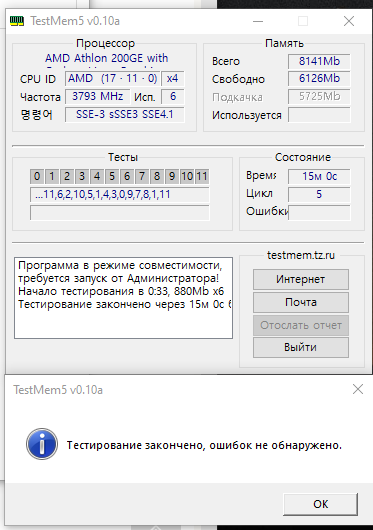Image resolution: width=373 pixels, height=530 pixels.
Task: Click the x4 core count field
Action: (172, 78)
